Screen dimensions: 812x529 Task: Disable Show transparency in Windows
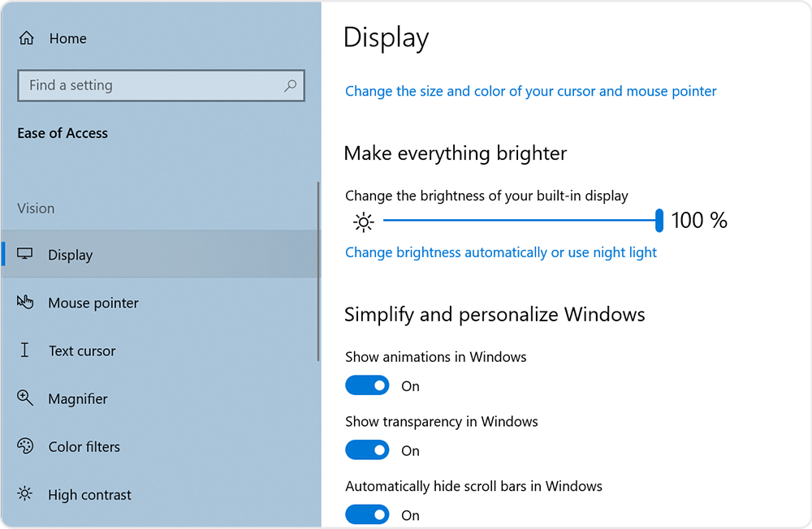pos(367,450)
